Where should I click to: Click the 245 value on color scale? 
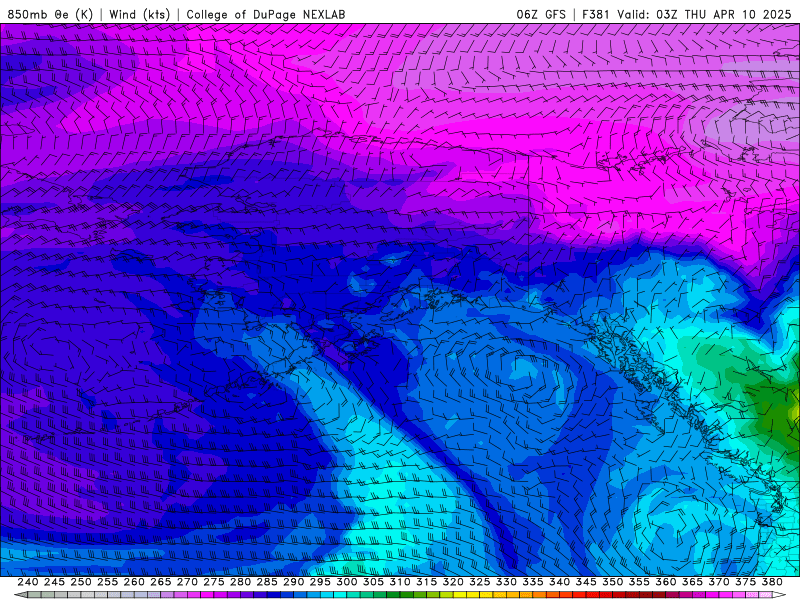pos(54,582)
